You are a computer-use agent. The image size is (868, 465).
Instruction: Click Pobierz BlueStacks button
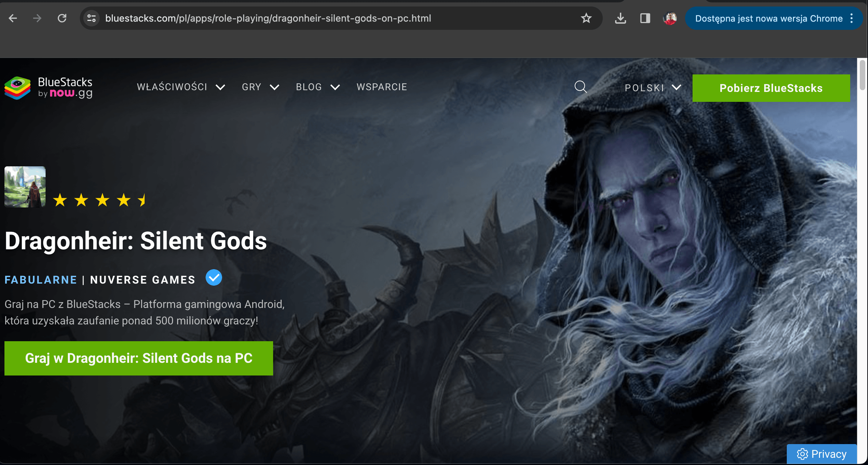tap(771, 88)
